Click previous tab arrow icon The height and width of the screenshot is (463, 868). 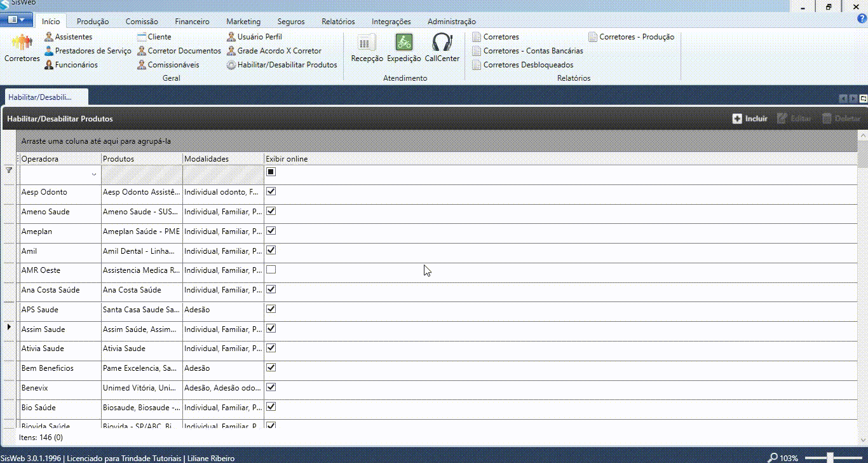(843, 99)
